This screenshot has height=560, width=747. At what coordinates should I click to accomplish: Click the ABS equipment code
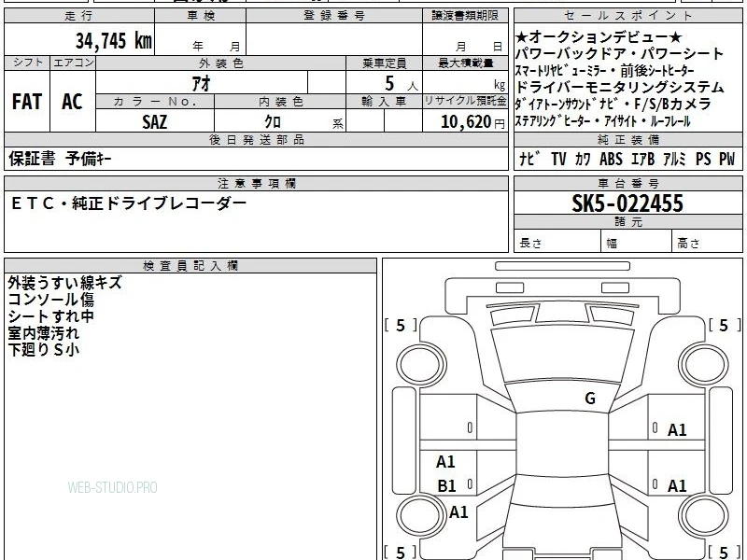point(611,159)
